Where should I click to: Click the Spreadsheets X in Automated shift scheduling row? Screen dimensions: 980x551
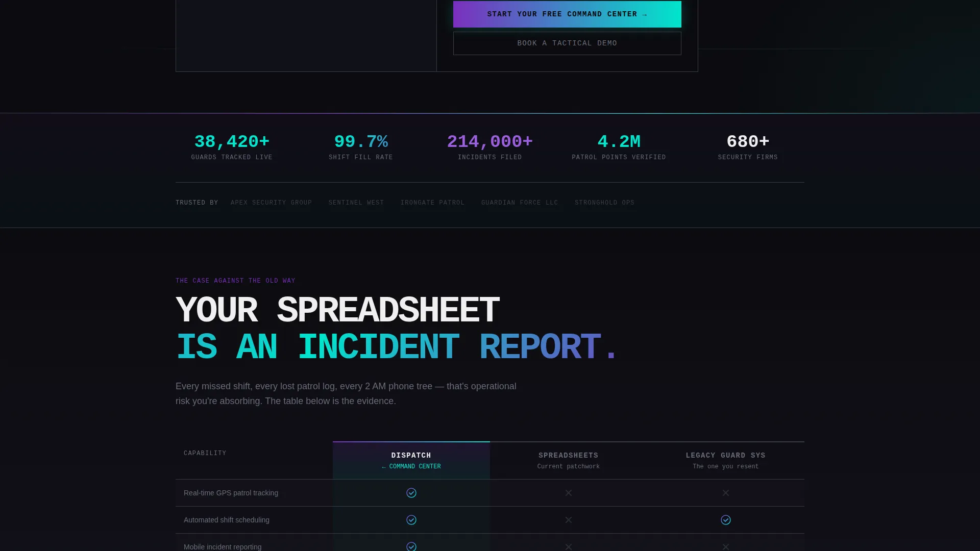(569, 520)
